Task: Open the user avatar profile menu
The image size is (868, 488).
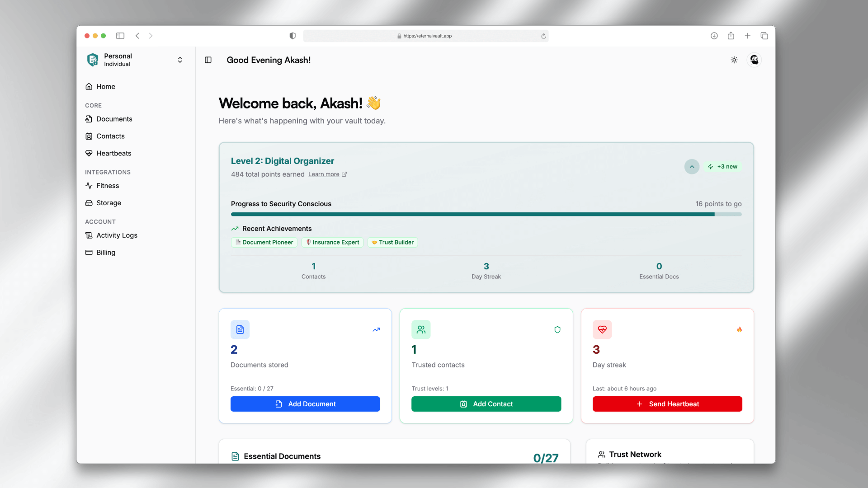Action: click(754, 60)
